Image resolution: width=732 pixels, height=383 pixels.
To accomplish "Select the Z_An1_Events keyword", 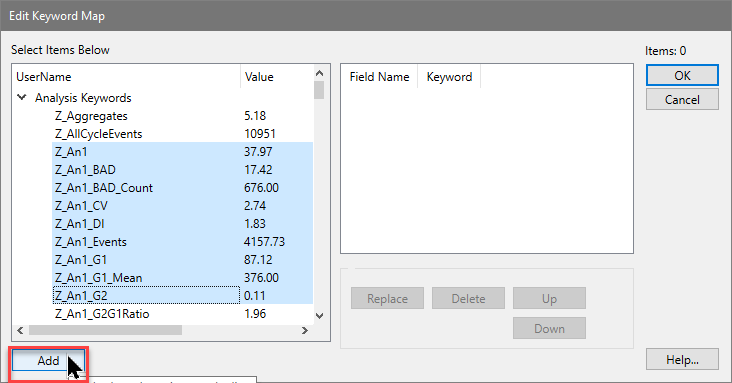I will [x=91, y=242].
